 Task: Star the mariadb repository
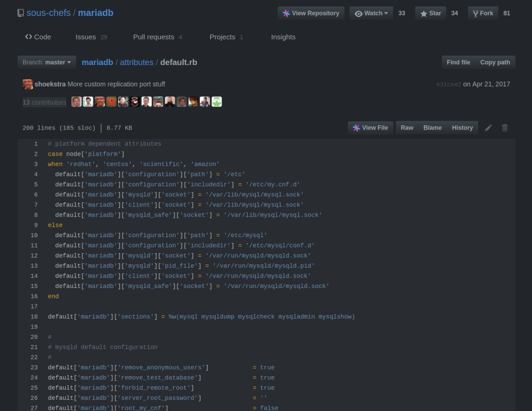(x=430, y=13)
